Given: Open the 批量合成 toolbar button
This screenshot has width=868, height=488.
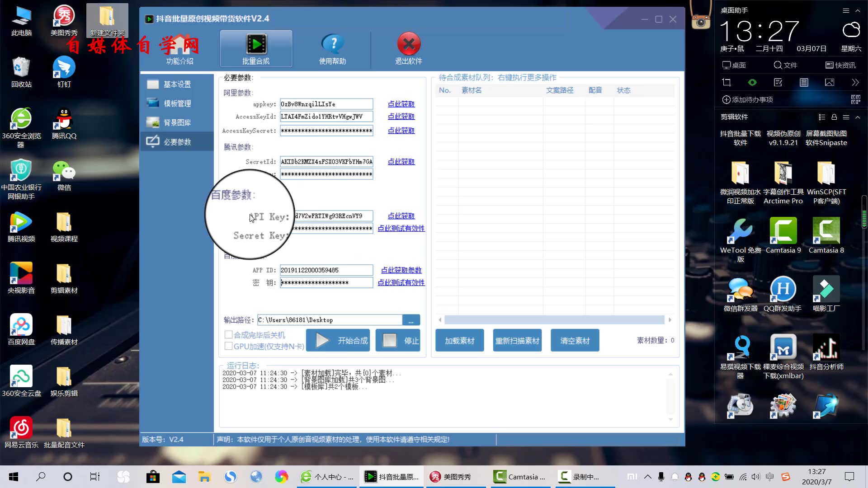Looking at the screenshot, I should (x=256, y=49).
